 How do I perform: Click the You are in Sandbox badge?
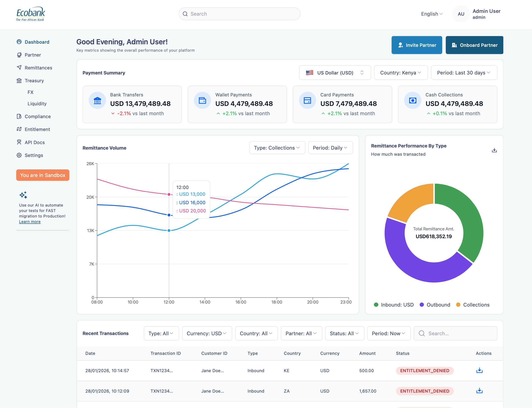coord(43,175)
